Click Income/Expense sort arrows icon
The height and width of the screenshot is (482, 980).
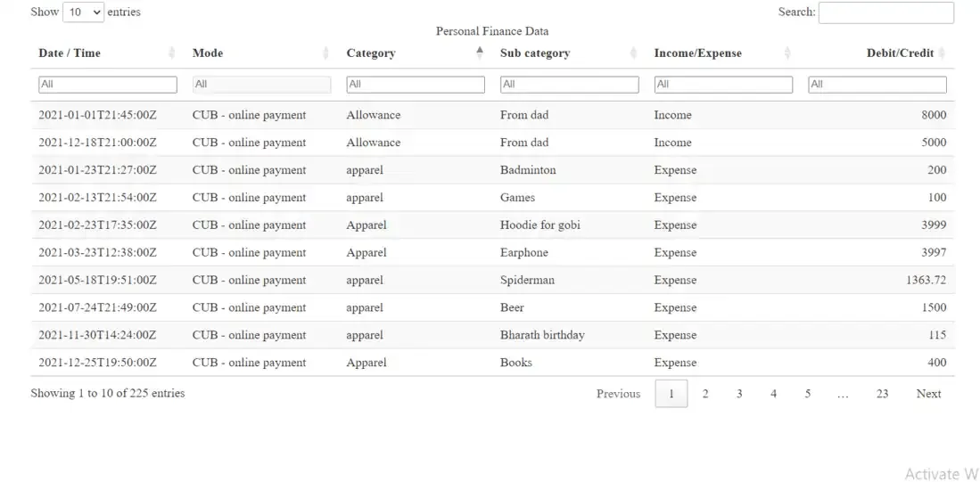[787, 53]
